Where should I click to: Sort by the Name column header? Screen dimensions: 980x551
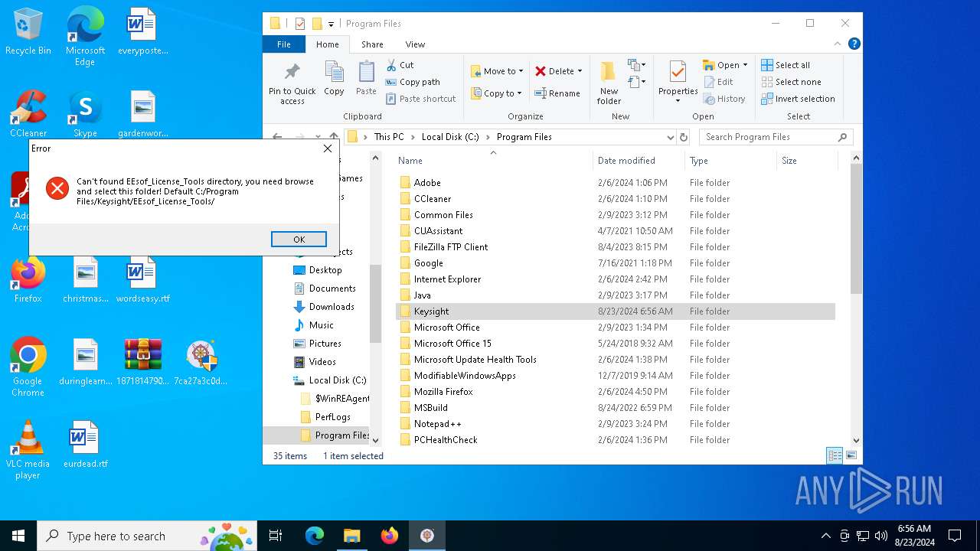(494, 161)
